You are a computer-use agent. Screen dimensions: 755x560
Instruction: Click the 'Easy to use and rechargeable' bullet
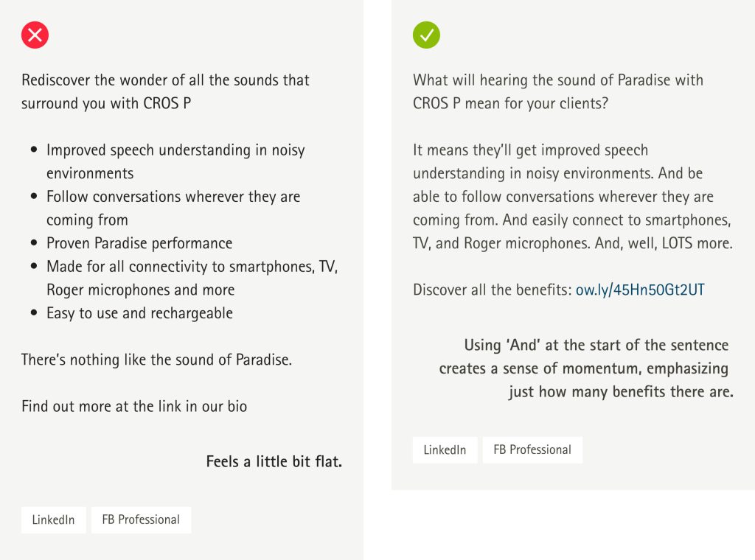139,313
